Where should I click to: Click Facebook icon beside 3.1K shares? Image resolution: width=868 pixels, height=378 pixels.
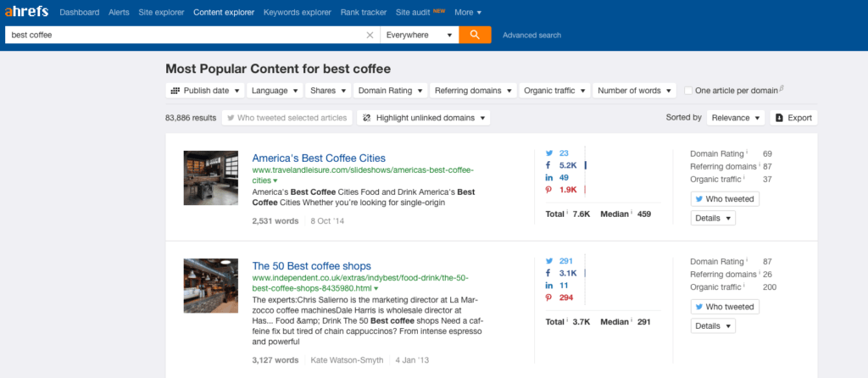(x=549, y=274)
